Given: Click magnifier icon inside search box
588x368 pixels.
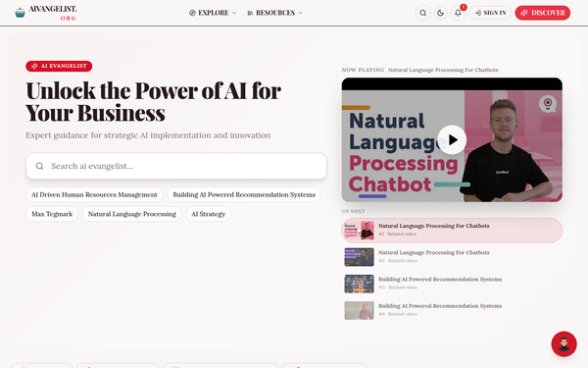Looking at the screenshot, I should (40, 166).
